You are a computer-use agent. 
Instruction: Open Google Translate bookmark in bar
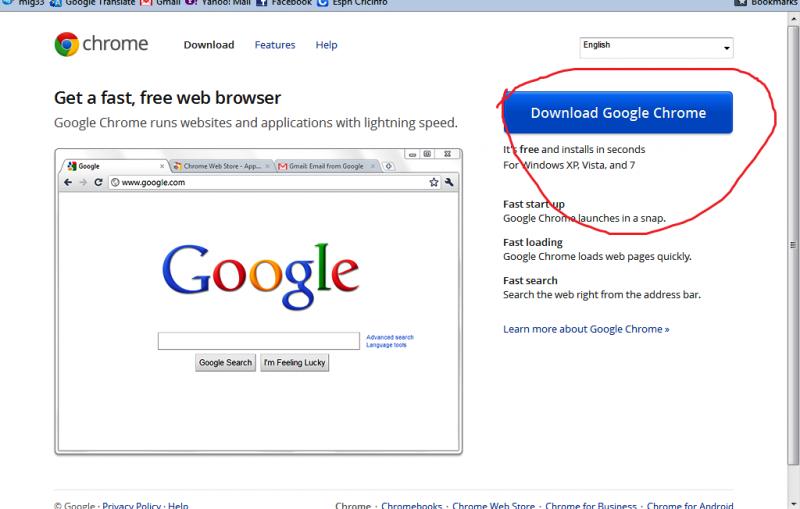(x=92, y=3)
